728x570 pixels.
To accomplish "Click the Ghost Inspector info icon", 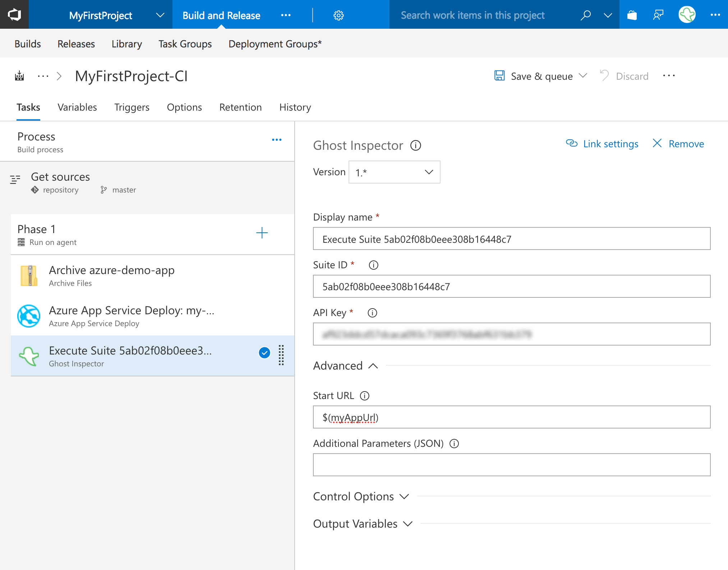I will pyautogui.click(x=416, y=145).
